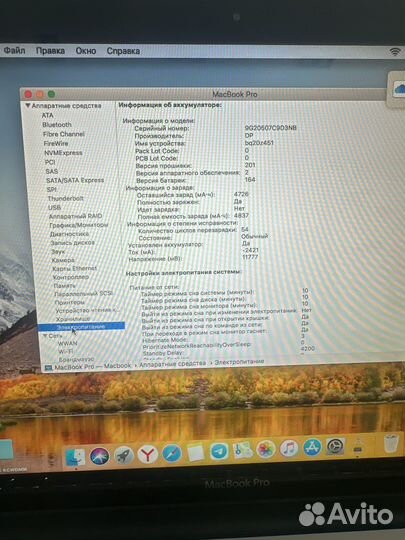
Task: Click full charge capacity value 4837
Action: coord(241,216)
